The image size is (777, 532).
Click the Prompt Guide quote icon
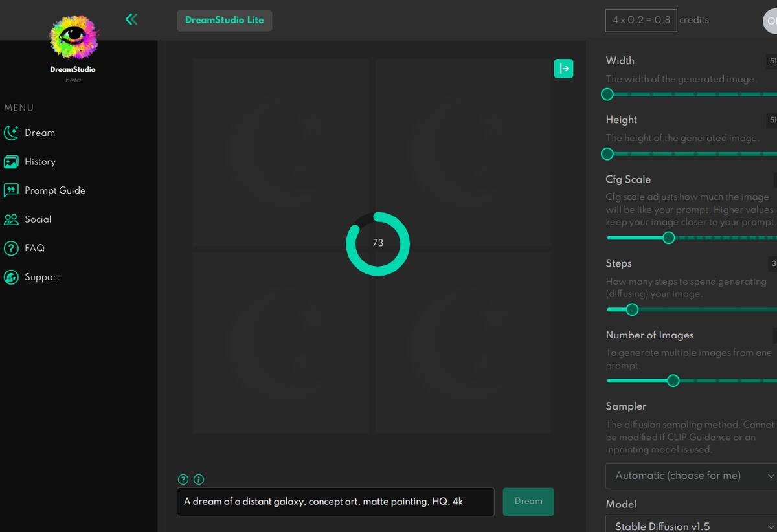click(x=11, y=190)
